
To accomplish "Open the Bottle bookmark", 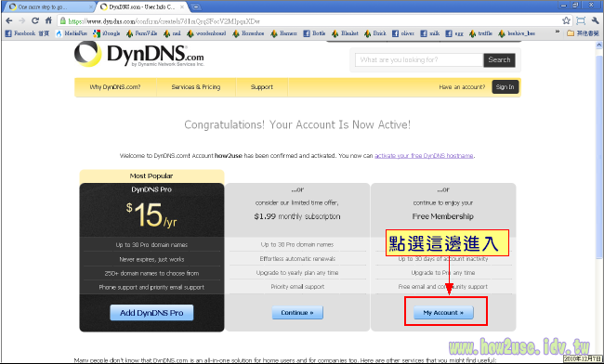I will pos(314,33).
